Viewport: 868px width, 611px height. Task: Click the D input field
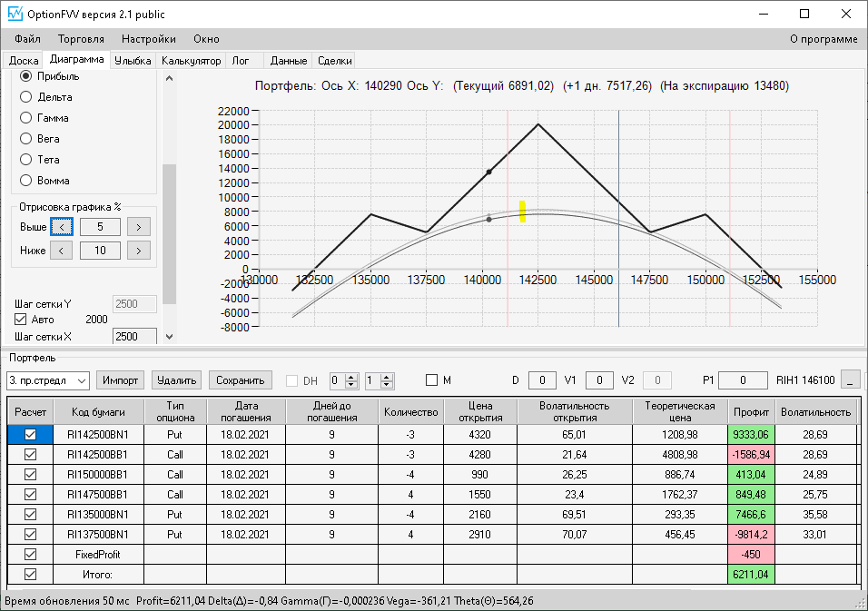pyautogui.click(x=543, y=380)
